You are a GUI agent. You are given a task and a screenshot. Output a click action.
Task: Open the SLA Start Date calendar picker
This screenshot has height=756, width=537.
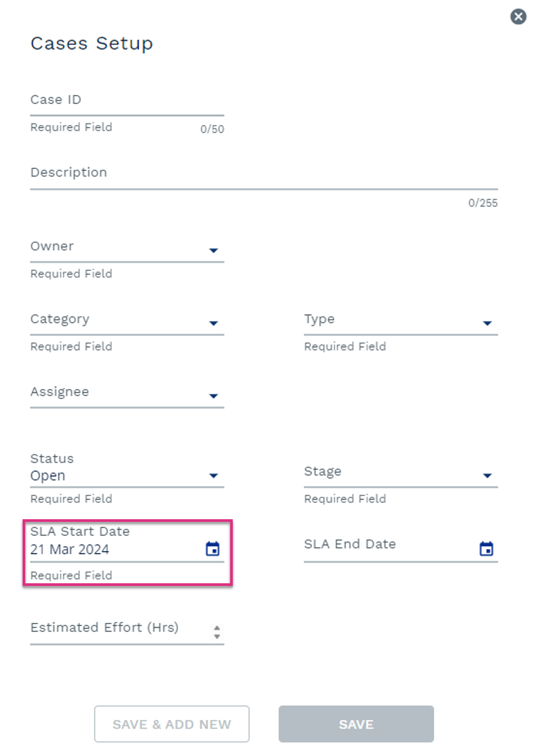click(212, 549)
